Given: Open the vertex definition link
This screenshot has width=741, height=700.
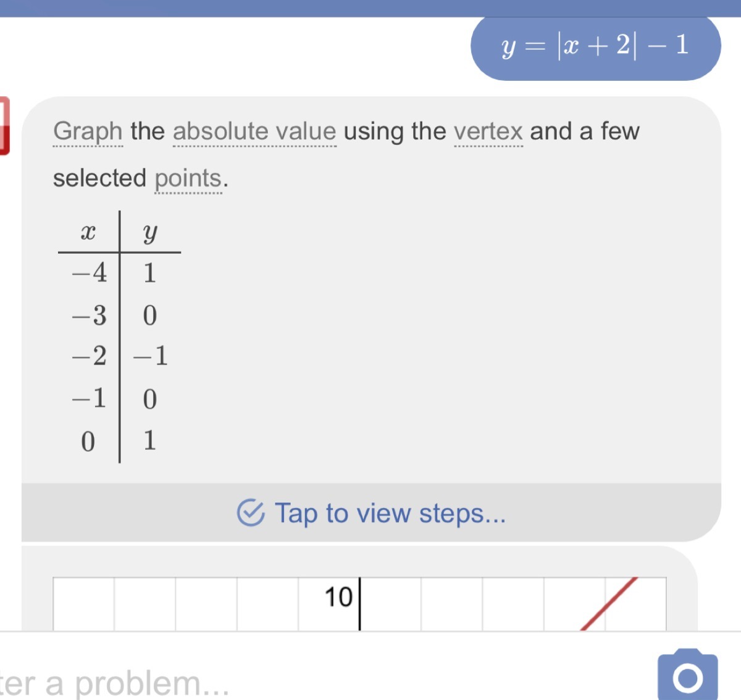Looking at the screenshot, I should pos(488,131).
